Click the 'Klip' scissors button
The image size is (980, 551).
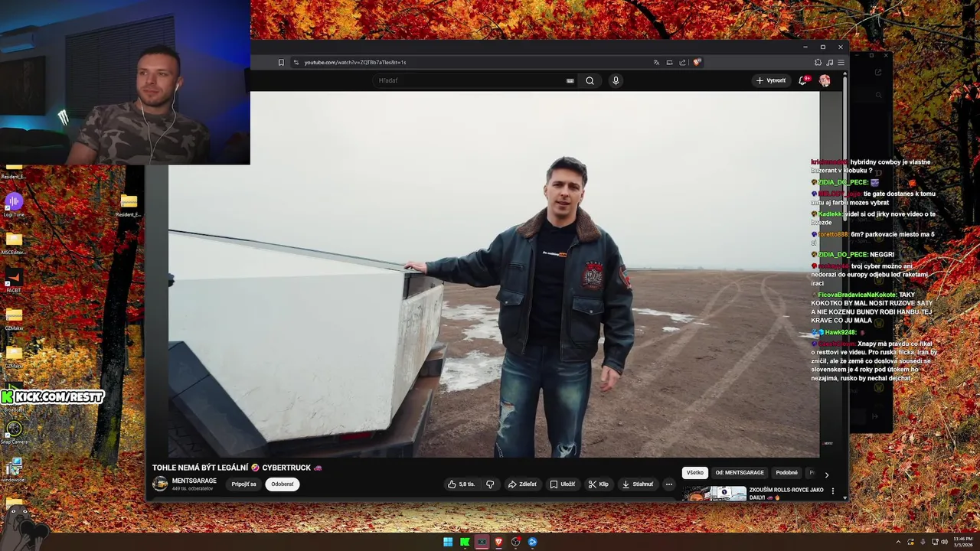[x=598, y=484]
